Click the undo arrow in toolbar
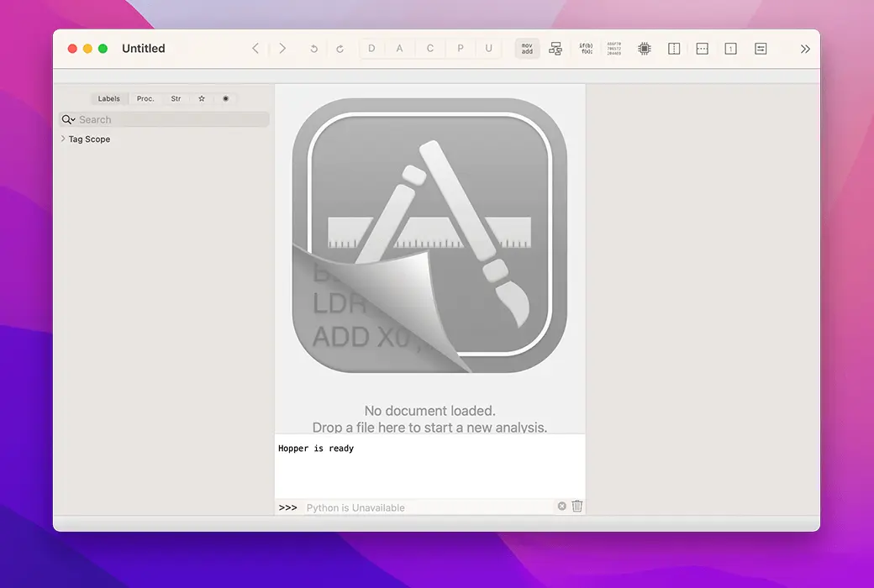The width and height of the screenshot is (874, 588). (313, 49)
